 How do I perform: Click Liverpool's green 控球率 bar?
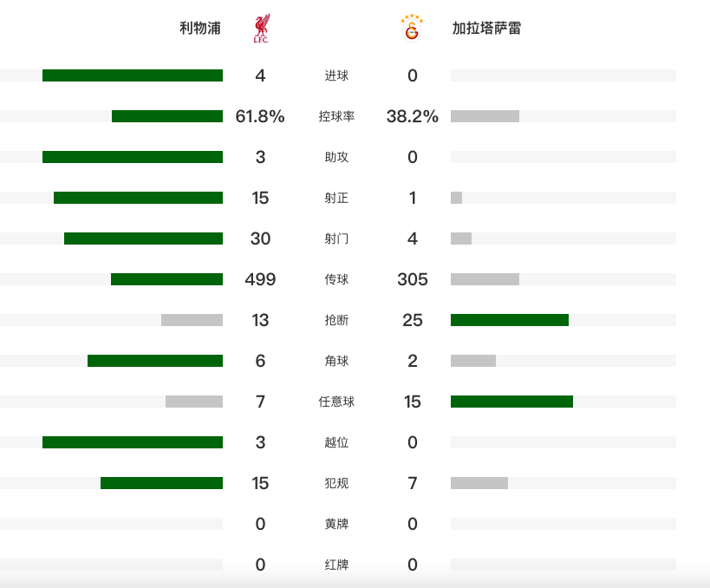[x=167, y=116]
